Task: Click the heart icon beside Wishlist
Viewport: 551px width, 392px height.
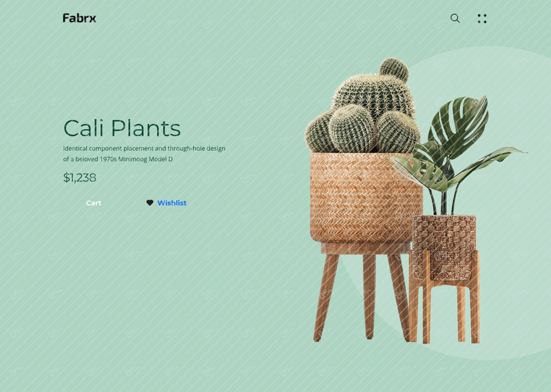Action: [149, 203]
